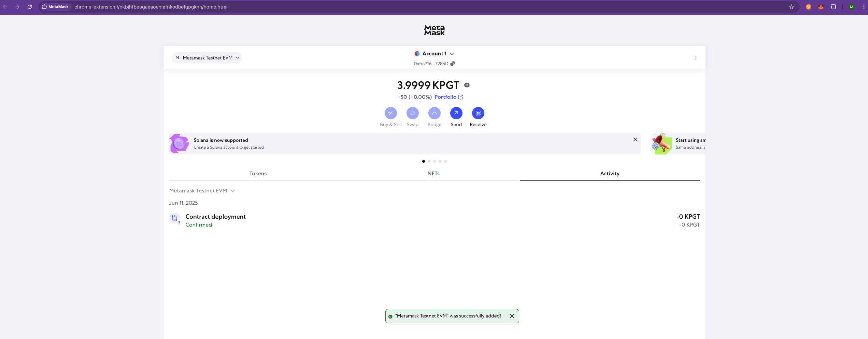The height and width of the screenshot is (339, 868).
Task: Open the Solana is now supported banner
Action: click(405, 144)
